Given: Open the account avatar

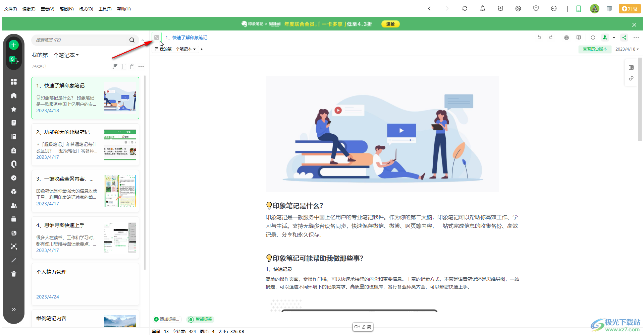Looking at the screenshot, I should [x=595, y=9].
